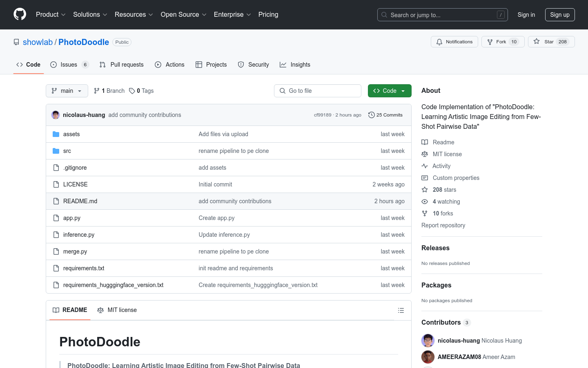Expand the Resources menu
The image size is (588, 368).
pos(134,15)
